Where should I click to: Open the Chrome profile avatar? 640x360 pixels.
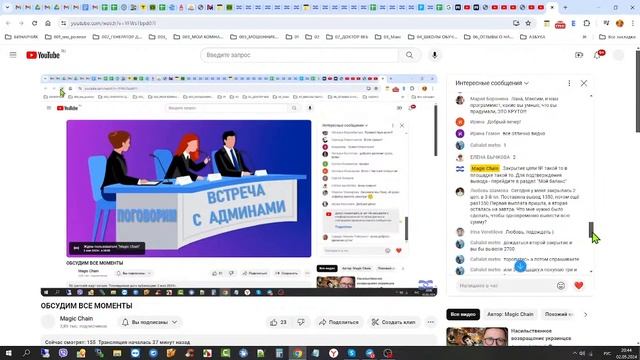pyautogui.click(x=620, y=23)
